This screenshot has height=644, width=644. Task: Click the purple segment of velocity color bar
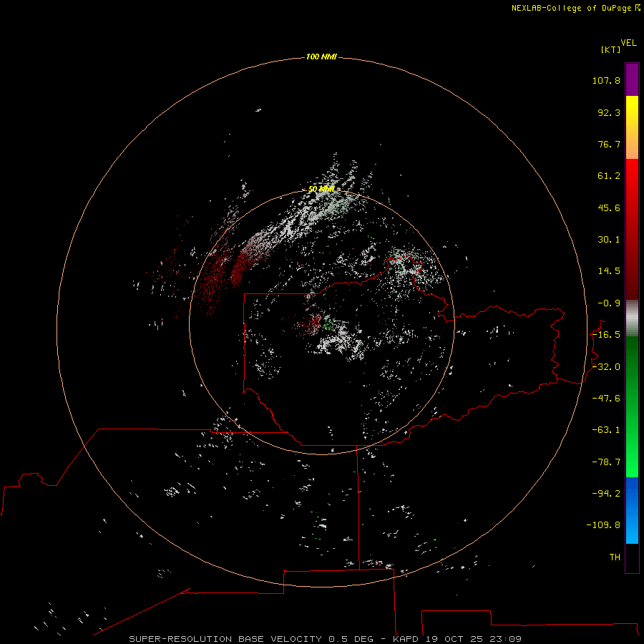click(x=632, y=79)
